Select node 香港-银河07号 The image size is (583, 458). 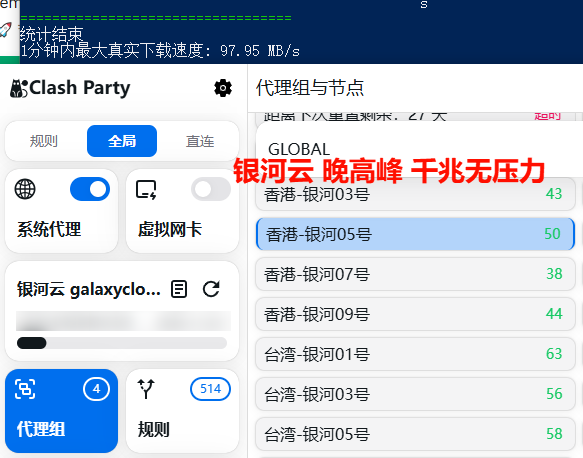[x=415, y=274]
